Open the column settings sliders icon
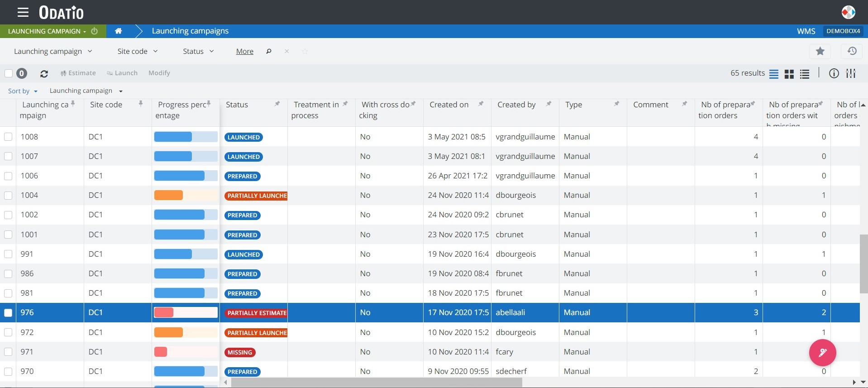This screenshot has height=388, width=868. point(851,73)
